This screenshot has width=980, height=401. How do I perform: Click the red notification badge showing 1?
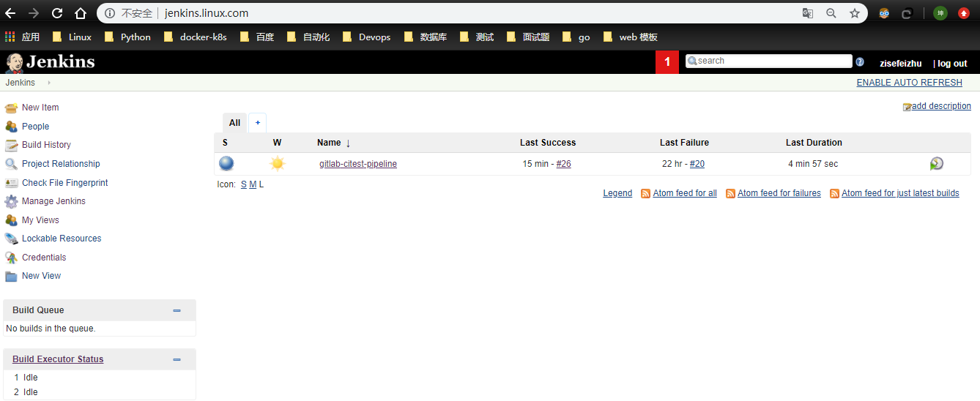(x=667, y=62)
